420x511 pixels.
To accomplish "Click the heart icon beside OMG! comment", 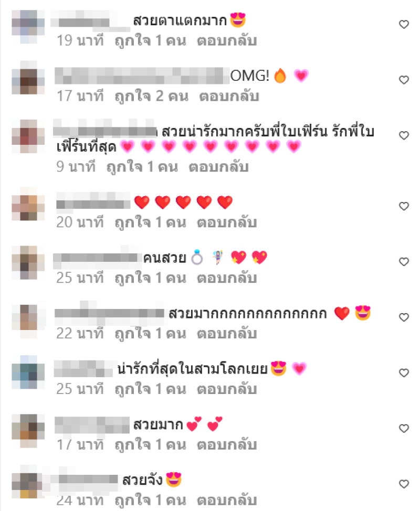I will pos(404,80).
